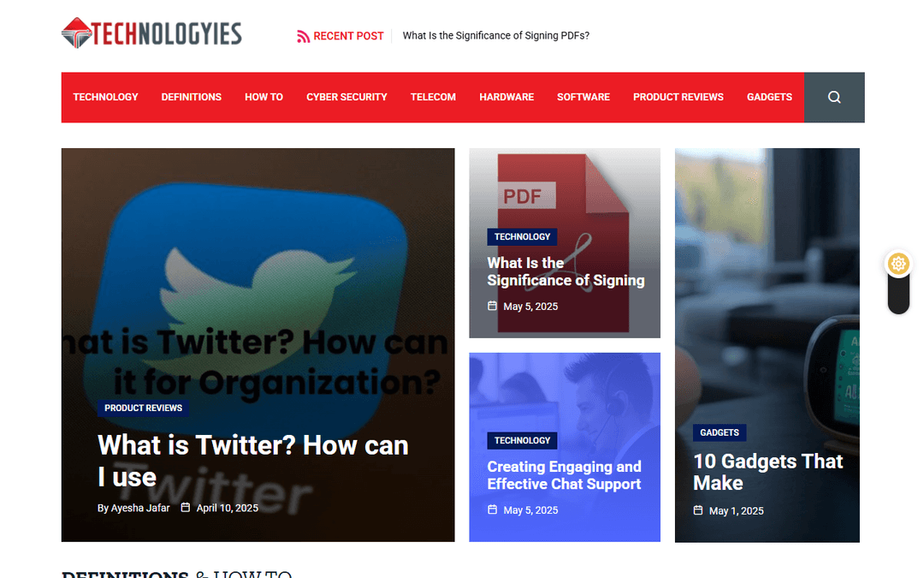This screenshot has height=578, width=924.
Task: Click Technology tag on PDF card
Action: 522,237
